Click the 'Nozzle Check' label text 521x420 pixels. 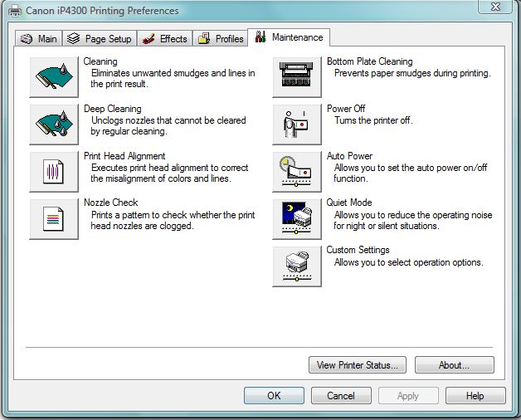110,203
